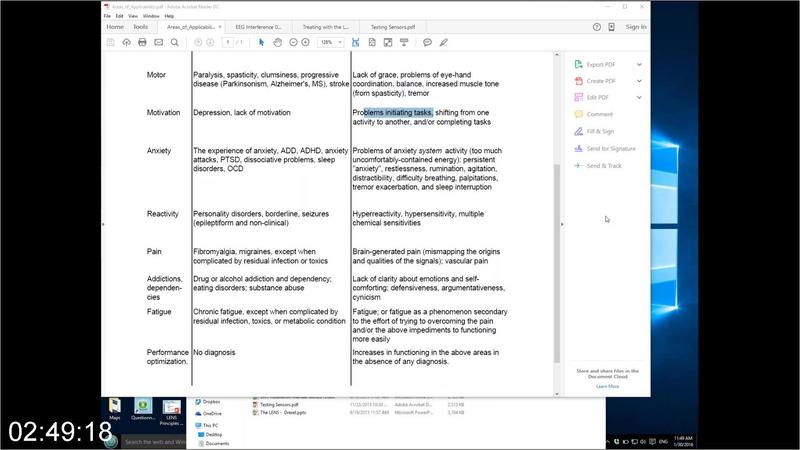Switch to the Testing Sensors.pdf tab

pyautogui.click(x=392, y=27)
